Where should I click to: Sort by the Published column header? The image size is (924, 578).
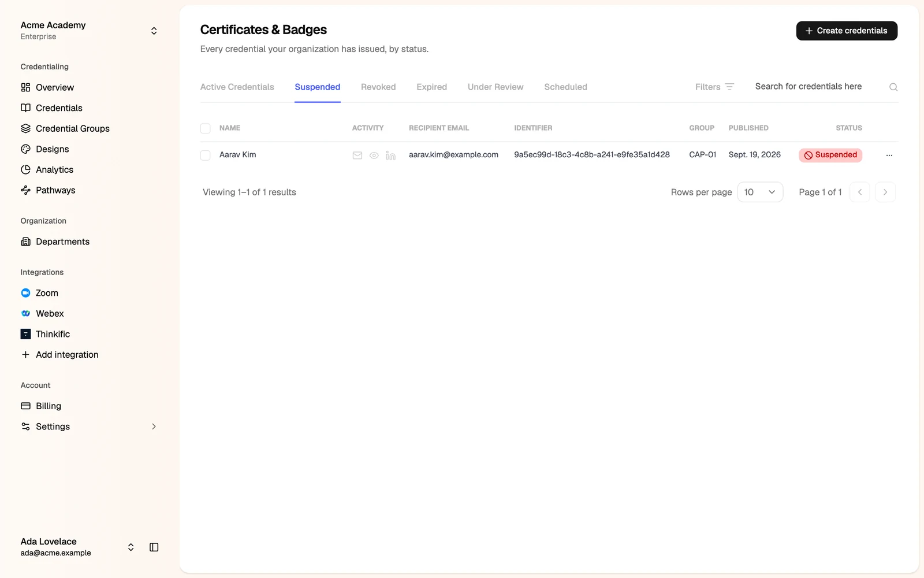(x=748, y=128)
